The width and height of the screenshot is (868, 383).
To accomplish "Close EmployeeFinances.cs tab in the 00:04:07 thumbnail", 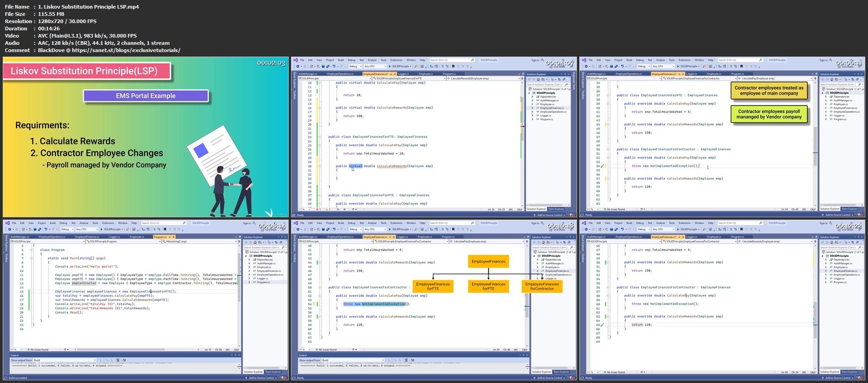I will point(395,74).
